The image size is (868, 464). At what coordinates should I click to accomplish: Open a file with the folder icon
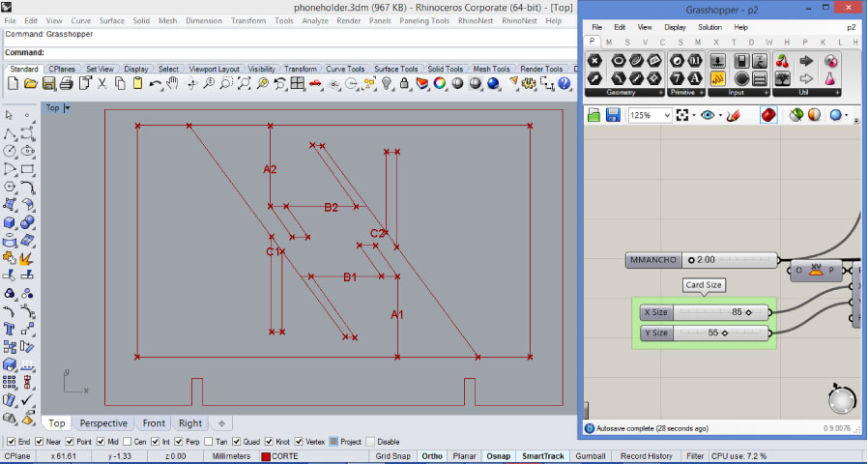click(x=30, y=83)
